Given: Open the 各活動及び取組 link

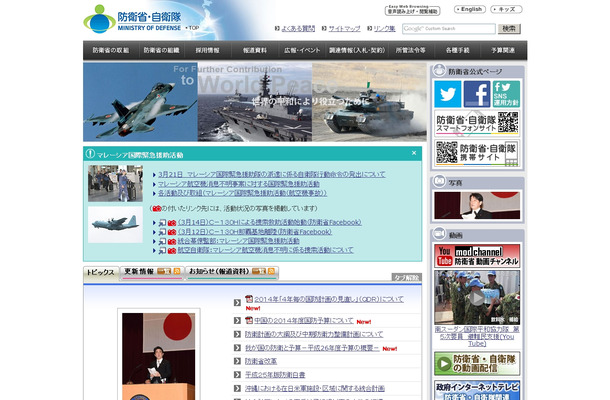Looking at the screenshot, I should click(242, 193).
